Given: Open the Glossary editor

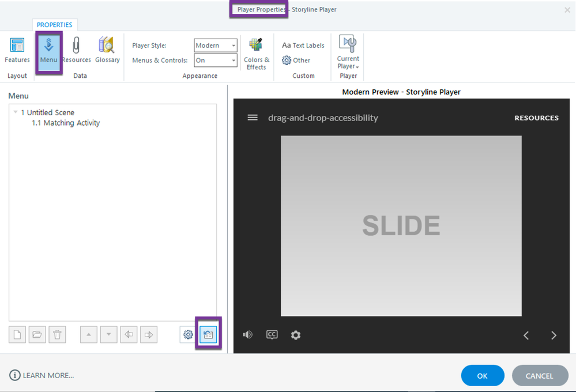Looking at the screenshot, I should [107, 51].
